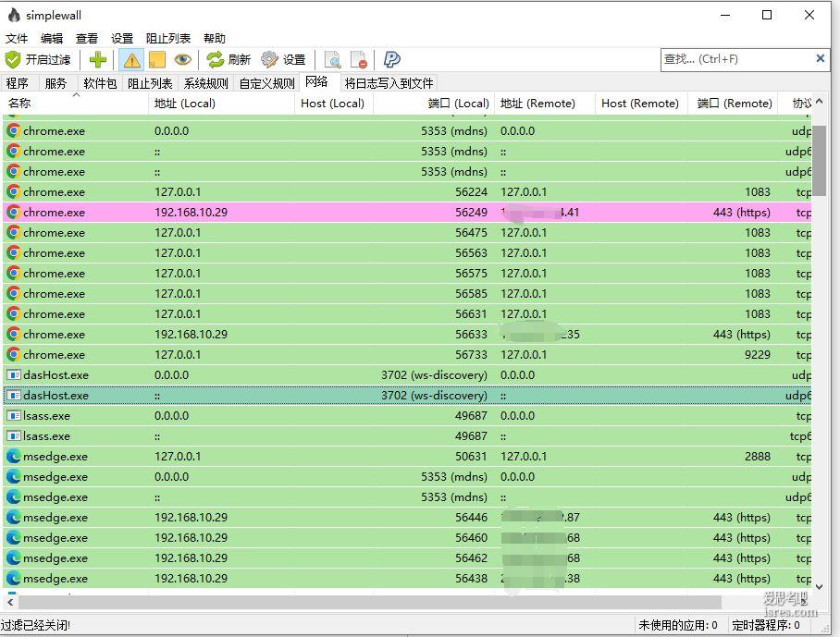Sort by Host (Local) column header
Screen dimensions: 840x637
(x=334, y=104)
